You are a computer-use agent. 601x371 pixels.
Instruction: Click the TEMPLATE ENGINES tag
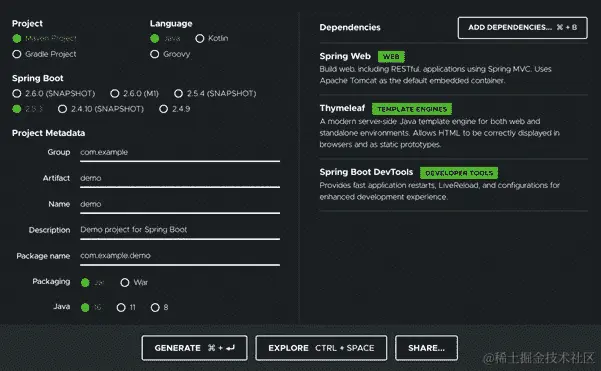click(412, 109)
